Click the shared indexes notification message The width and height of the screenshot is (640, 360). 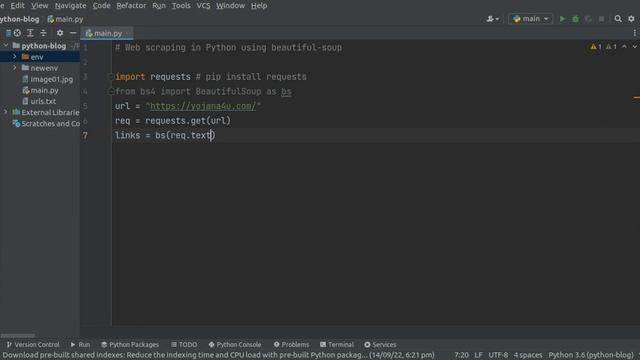click(x=218, y=355)
